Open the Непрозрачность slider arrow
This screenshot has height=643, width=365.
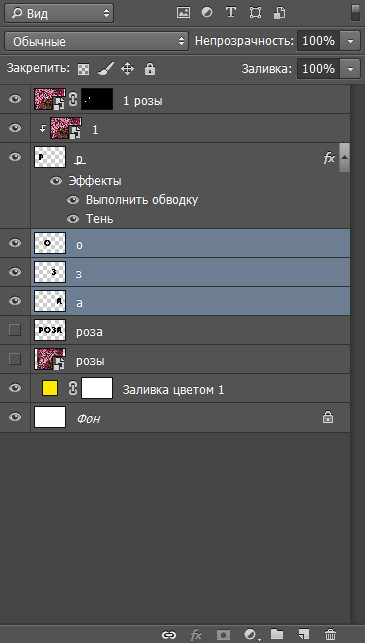tap(350, 41)
